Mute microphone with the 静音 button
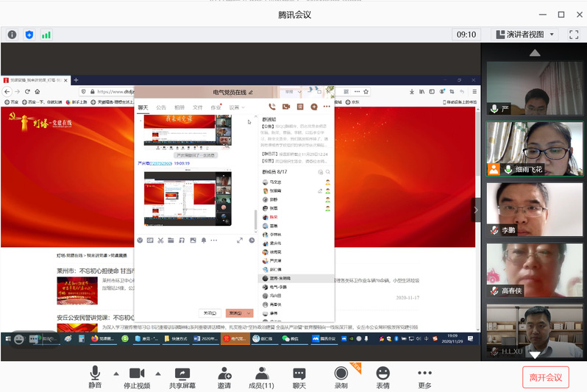This screenshot has height=392, width=587. click(x=94, y=377)
